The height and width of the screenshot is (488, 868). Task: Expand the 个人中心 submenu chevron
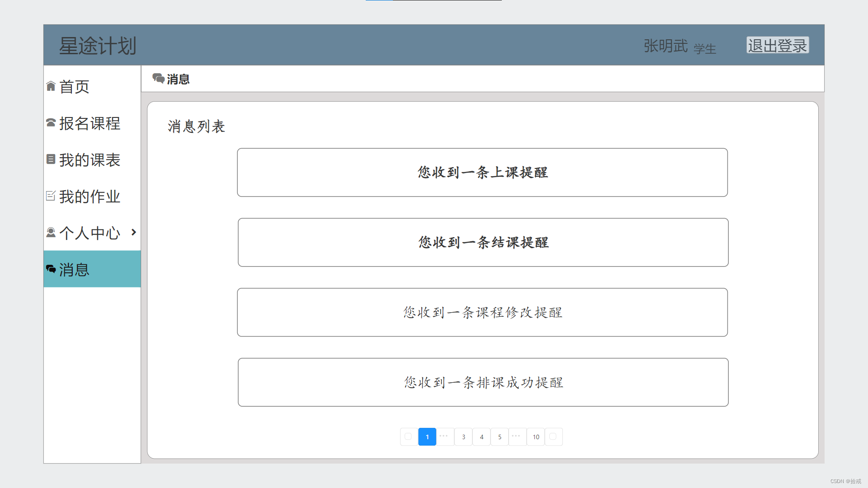[x=133, y=232]
